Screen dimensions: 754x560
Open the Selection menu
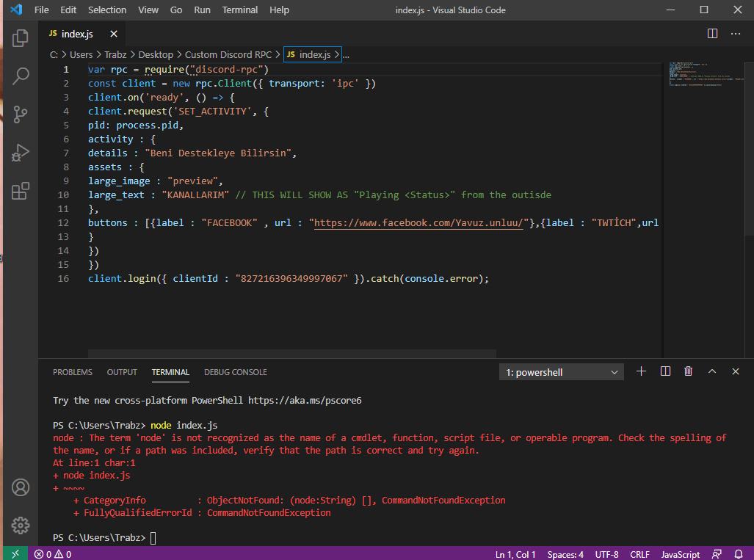106,10
